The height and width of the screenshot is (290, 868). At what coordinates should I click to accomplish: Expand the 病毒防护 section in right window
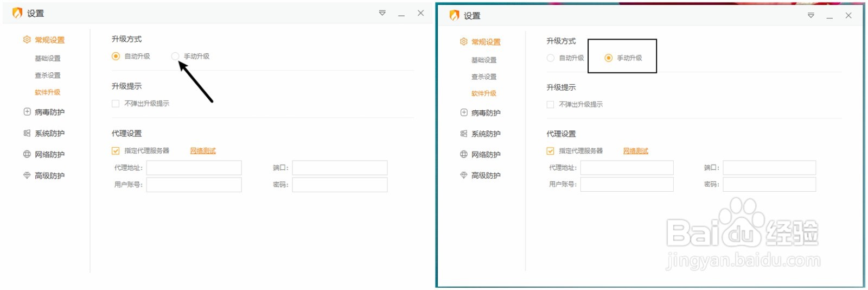[486, 113]
